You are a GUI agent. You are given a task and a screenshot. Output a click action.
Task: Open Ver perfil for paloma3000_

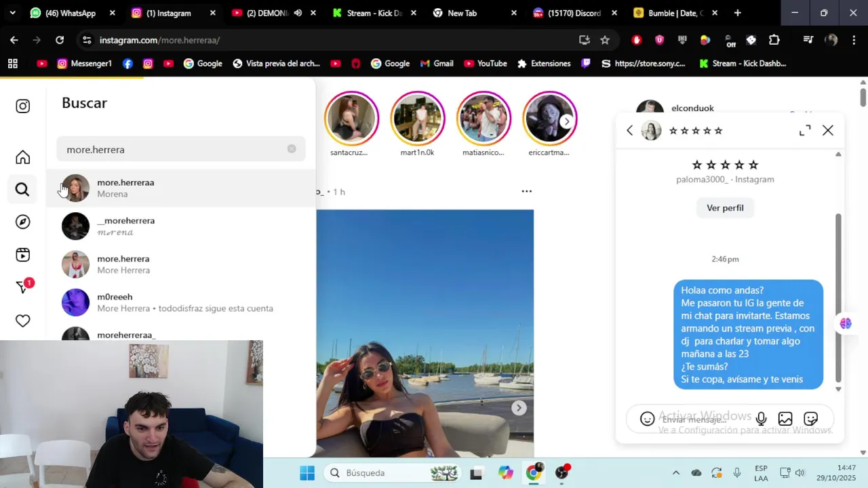[x=725, y=208]
